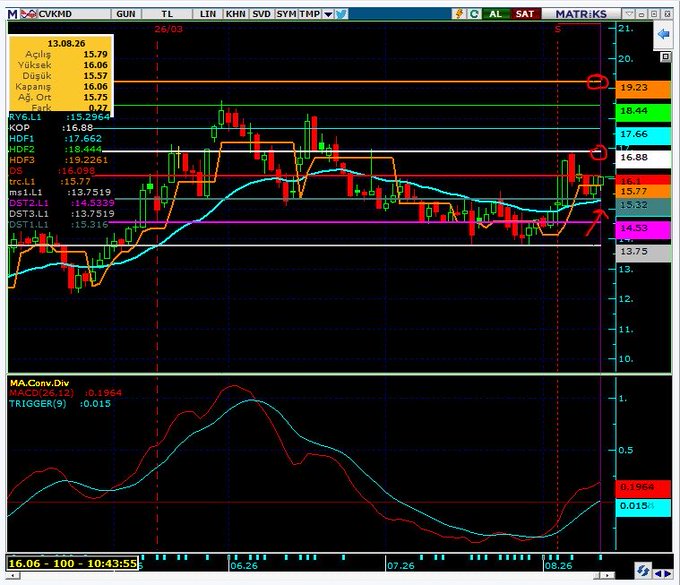680x585 pixels.
Task: Click the HDF3 indicator label
Action: coord(22,160)
